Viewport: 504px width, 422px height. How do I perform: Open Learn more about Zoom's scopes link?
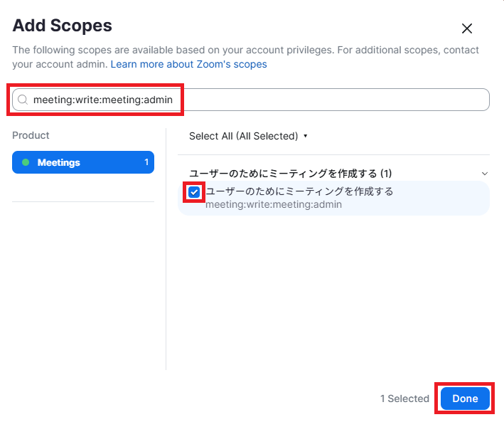tap(188, 64)
